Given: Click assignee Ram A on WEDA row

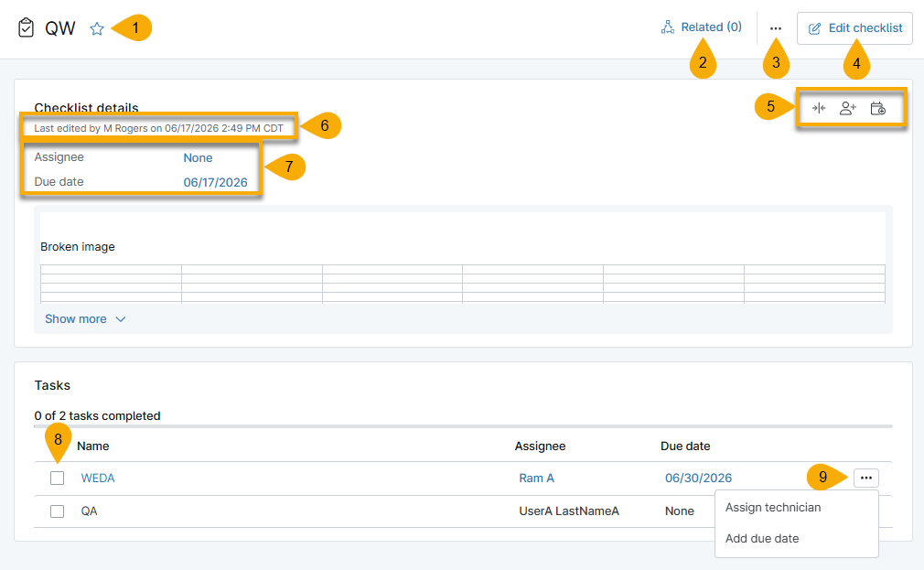Looking at the screenshot, I should click(536, 478).
